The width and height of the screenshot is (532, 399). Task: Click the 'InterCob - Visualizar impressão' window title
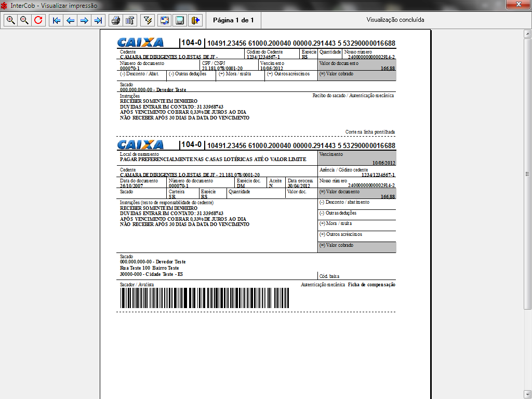pyautogui.click(x=54, y=5)
